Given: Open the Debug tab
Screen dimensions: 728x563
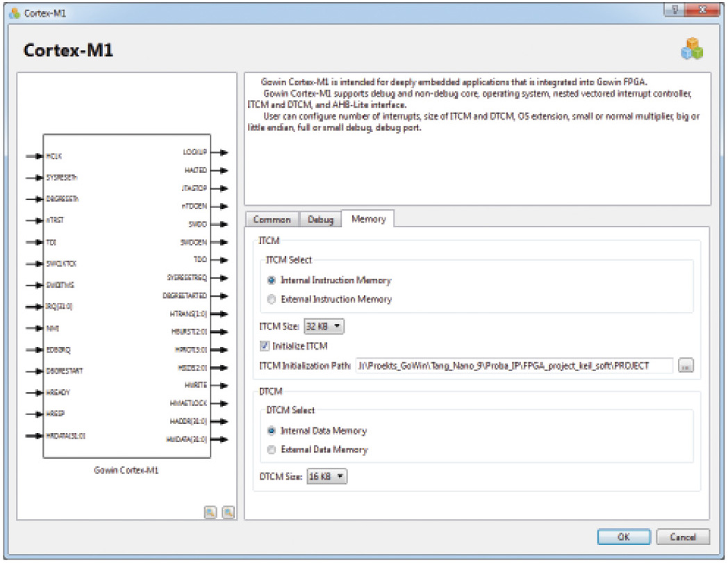Looking at the screenshot, I should [320, 220].
